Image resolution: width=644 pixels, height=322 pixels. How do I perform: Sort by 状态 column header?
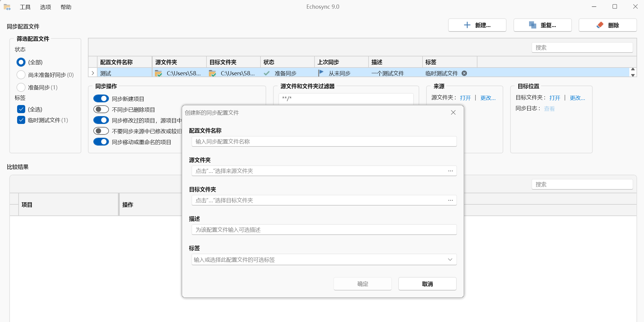(x=287, y=62)
